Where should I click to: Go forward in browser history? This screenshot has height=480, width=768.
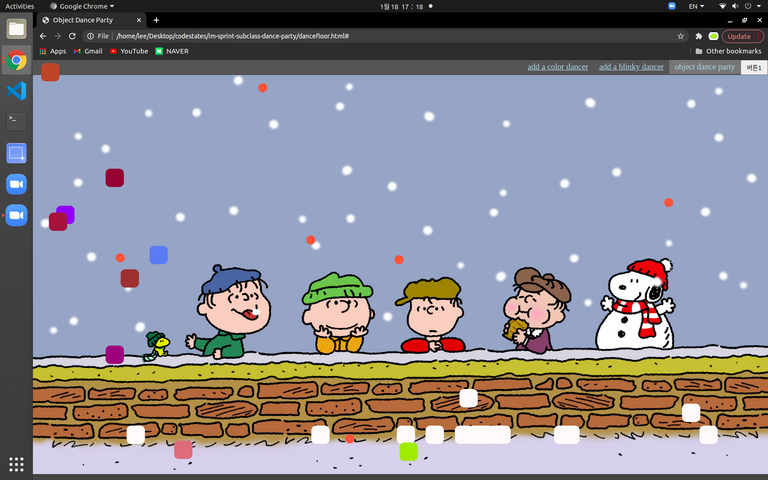57,36
